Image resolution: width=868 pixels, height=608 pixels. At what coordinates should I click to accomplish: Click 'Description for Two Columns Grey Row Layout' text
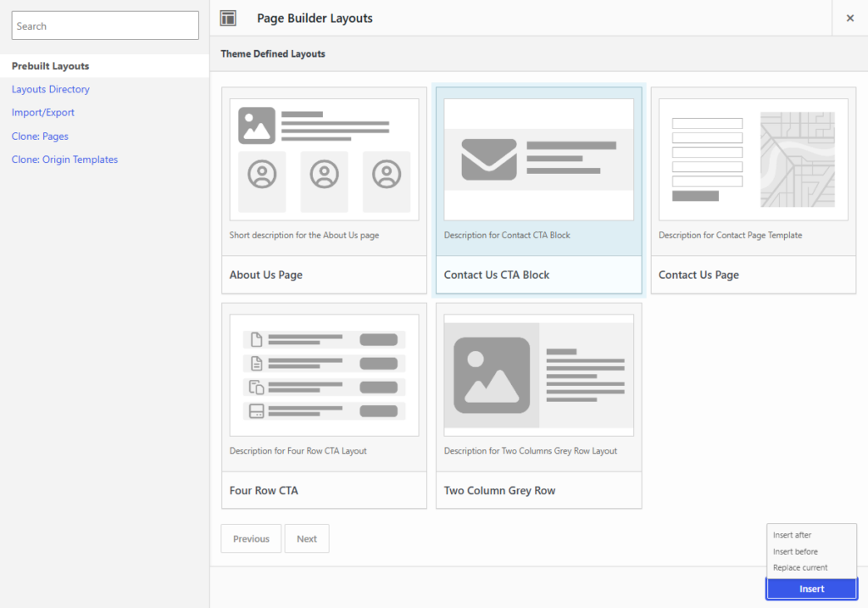click(x=531, y=451)
